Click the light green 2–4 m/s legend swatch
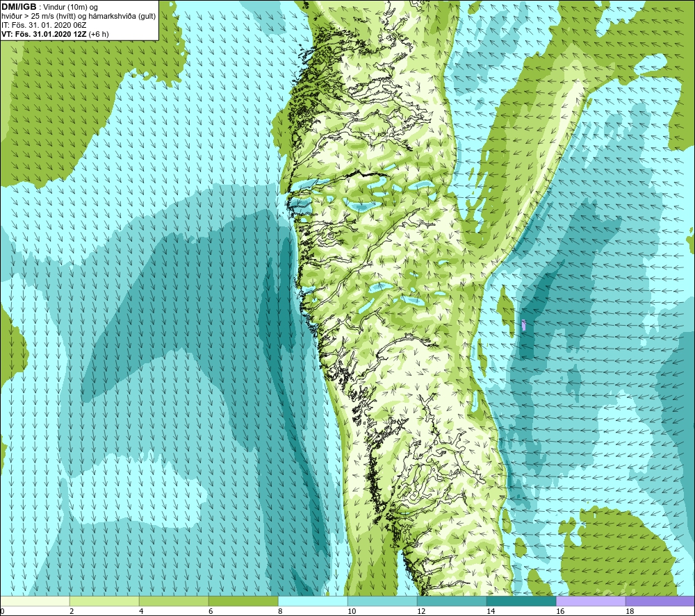695x616 pixels. click(104, 601)
